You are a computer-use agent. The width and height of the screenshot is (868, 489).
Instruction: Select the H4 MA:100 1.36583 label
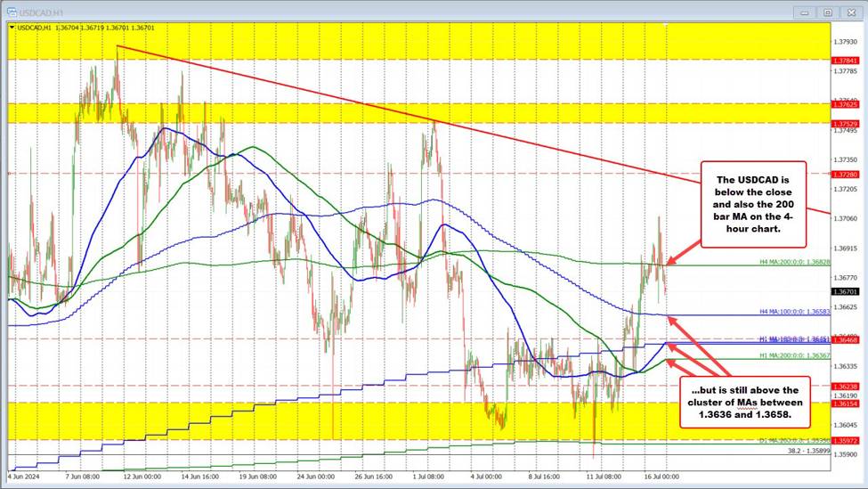794,312
